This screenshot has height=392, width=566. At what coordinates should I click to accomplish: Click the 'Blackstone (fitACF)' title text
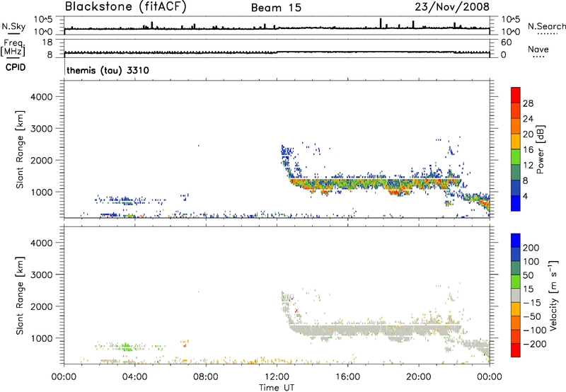tap(126, 6)
